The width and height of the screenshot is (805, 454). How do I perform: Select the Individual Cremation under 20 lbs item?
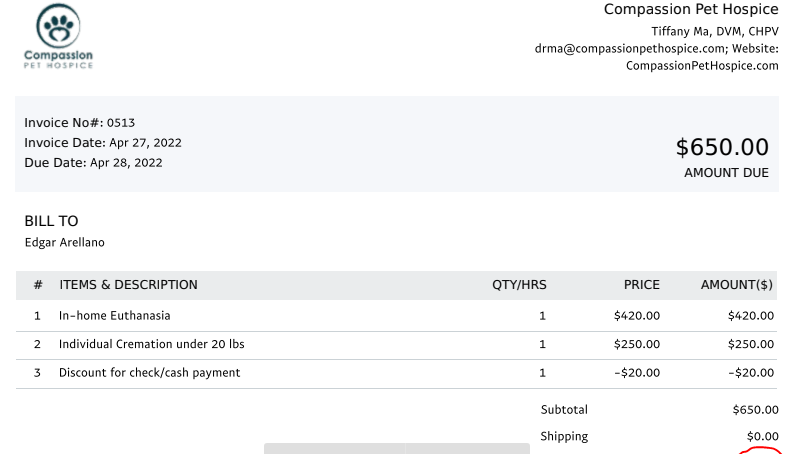pos(151,344)
